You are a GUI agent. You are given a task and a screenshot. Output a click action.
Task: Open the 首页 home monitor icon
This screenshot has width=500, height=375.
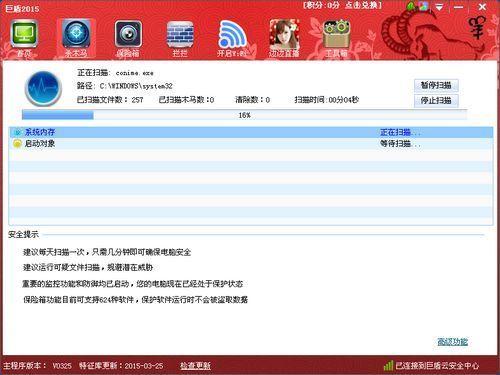click(24, 38)
